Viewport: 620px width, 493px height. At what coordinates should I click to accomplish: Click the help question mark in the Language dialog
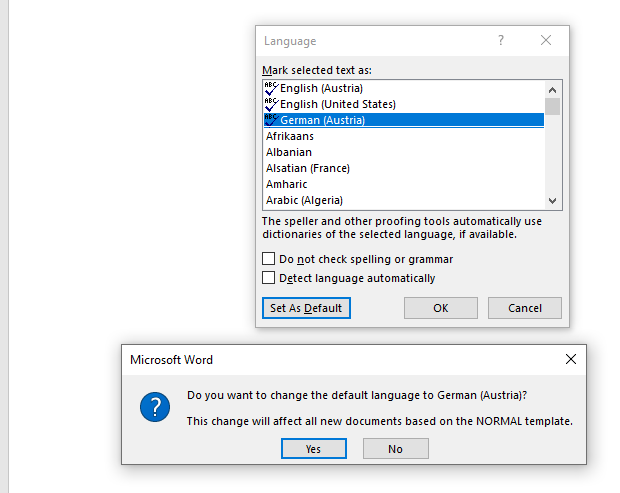tap(501, 40)
